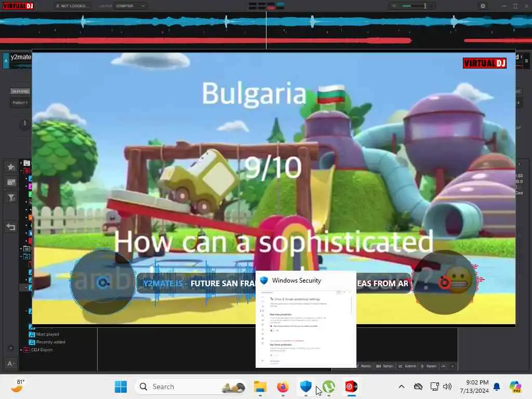Click the font size A button
532x399 pixels.
pyautogui.click(x=10, y=364)
